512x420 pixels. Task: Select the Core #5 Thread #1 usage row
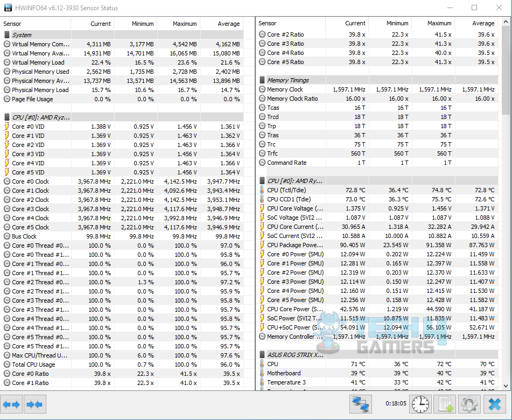tap(122, 346)
